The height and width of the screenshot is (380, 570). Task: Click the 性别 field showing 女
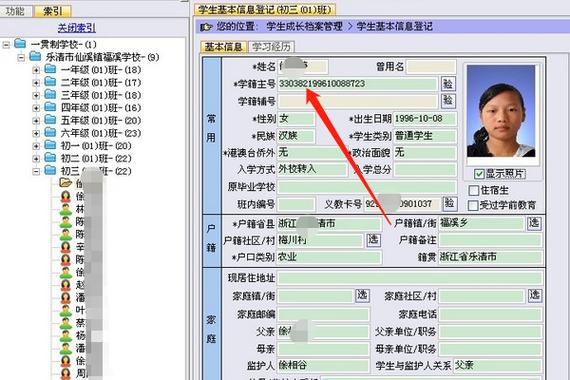tap(296, 119)
